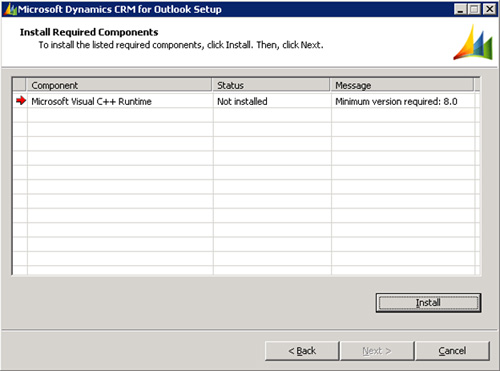Image resolution: width=500 pixels, height=371 pixels.
Task: Select the Microsoft Visual C++ Runtime row
Action: coord(246,101)
